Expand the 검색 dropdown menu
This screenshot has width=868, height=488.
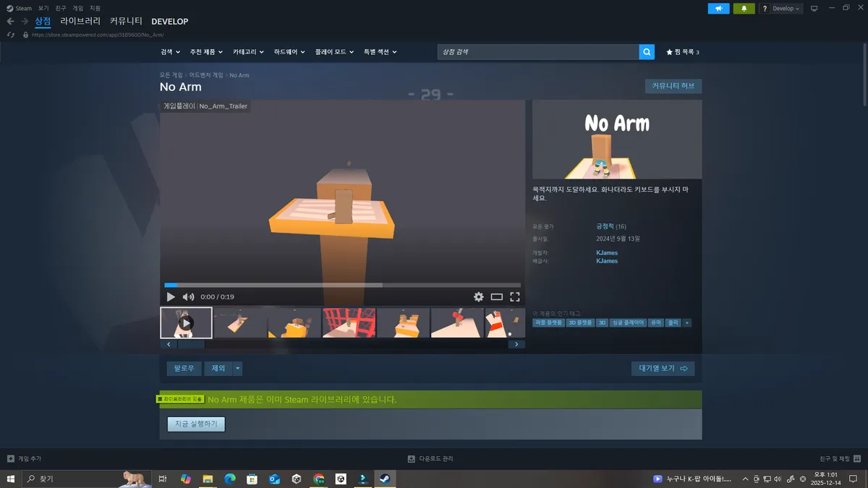pyautogui.click(x=169, y=52)
